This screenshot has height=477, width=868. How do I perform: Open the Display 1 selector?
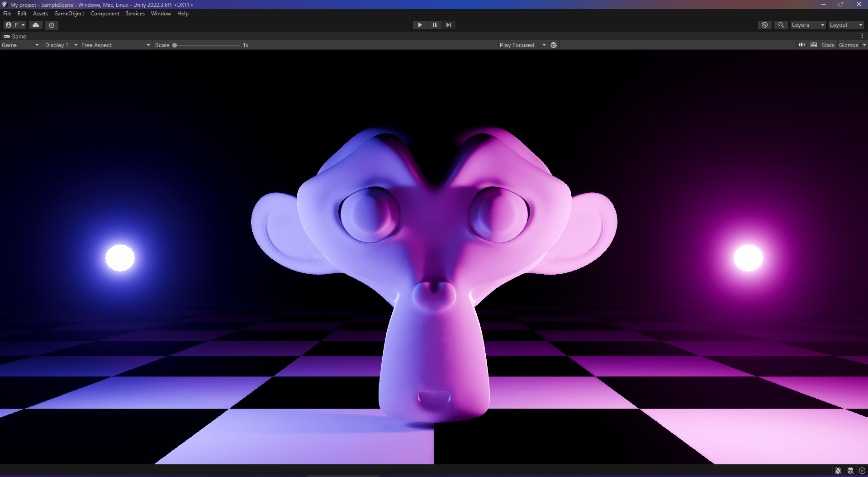[59, 45]
